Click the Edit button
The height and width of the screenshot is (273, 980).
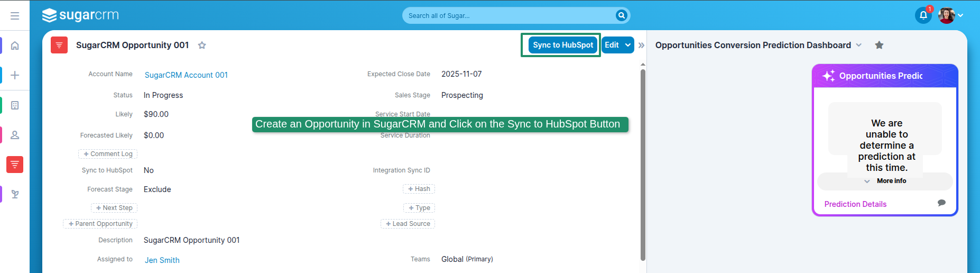coord(612,45)
